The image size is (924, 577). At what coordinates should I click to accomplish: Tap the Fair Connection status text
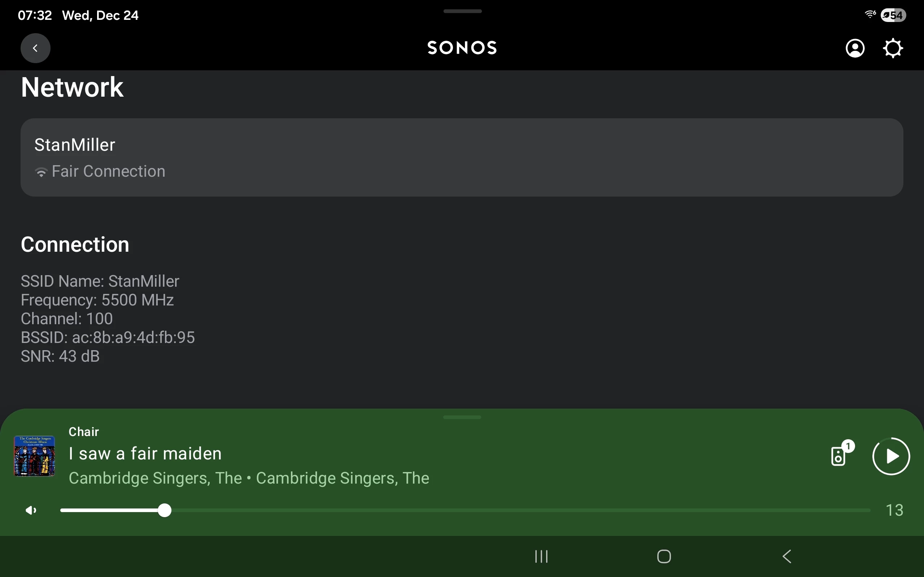point(108,171)
